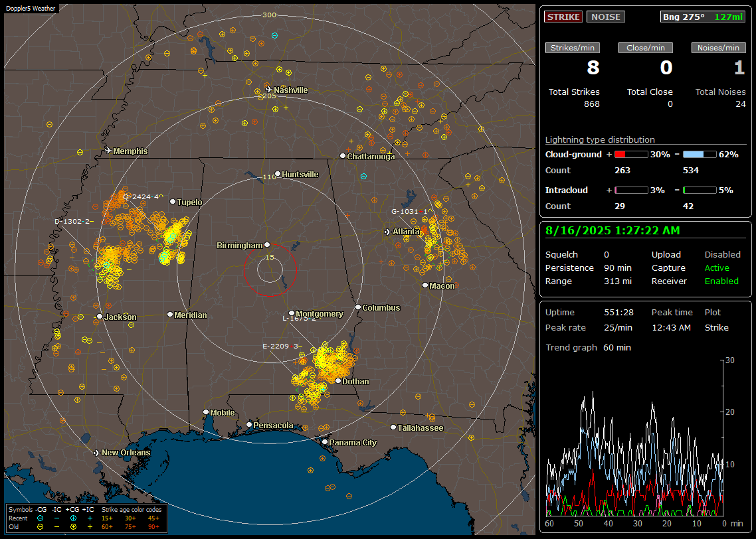The image size is (756, 539).
Task: Click the Capture Active status
Action: point(717,268)
